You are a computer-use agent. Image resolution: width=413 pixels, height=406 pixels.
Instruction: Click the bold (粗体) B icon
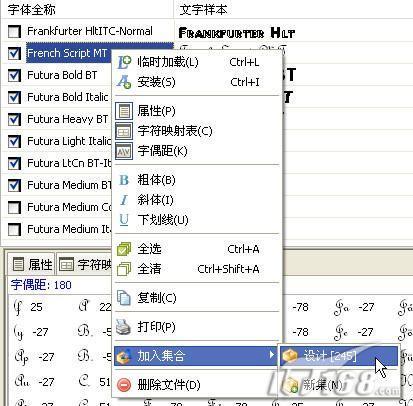124,180
